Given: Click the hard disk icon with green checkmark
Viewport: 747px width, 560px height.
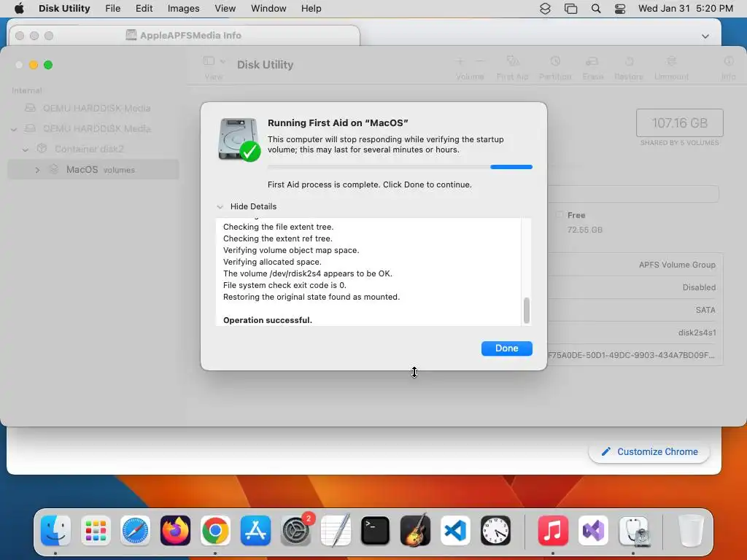Looking at the screenshot, I should [239, 139].
